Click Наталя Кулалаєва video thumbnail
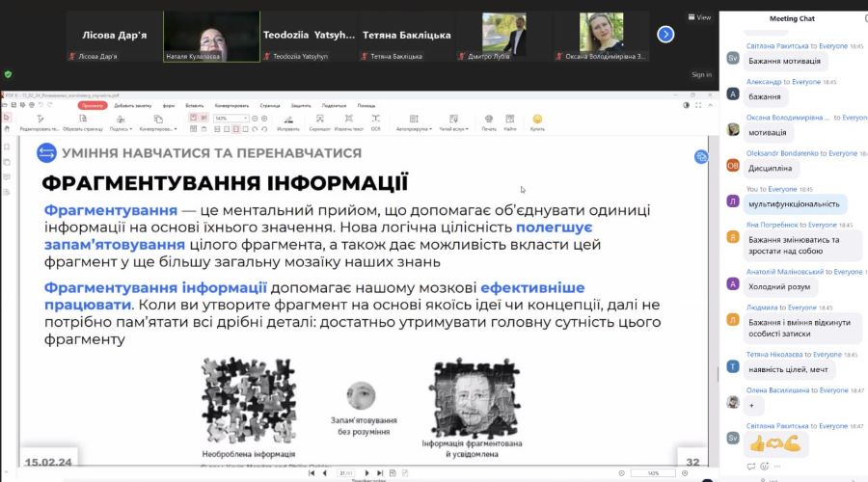This screenshot has height=482, width=868. (x=211, y=36)
